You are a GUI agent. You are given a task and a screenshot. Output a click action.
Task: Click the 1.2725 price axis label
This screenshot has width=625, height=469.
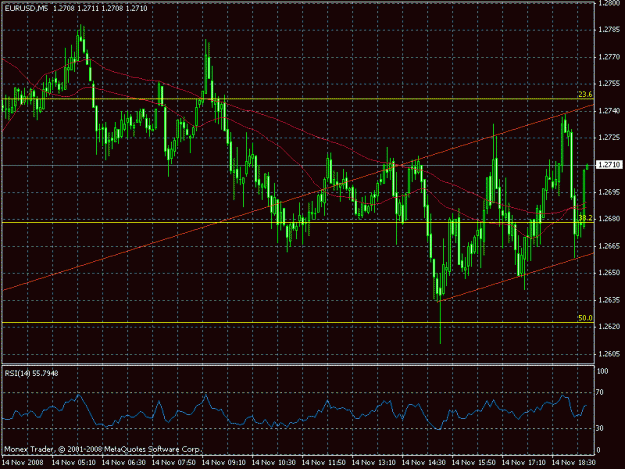(x=609, y=137)
